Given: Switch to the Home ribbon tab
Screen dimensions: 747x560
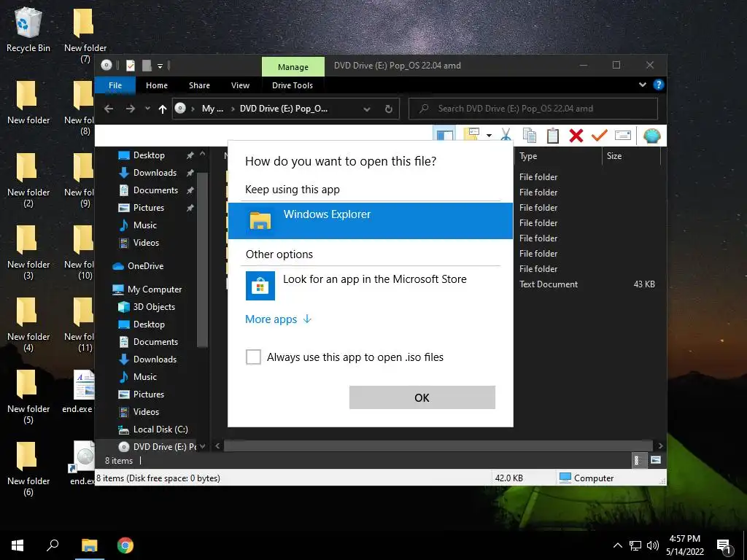Looking at the screenshot, I should click(157, 85).
